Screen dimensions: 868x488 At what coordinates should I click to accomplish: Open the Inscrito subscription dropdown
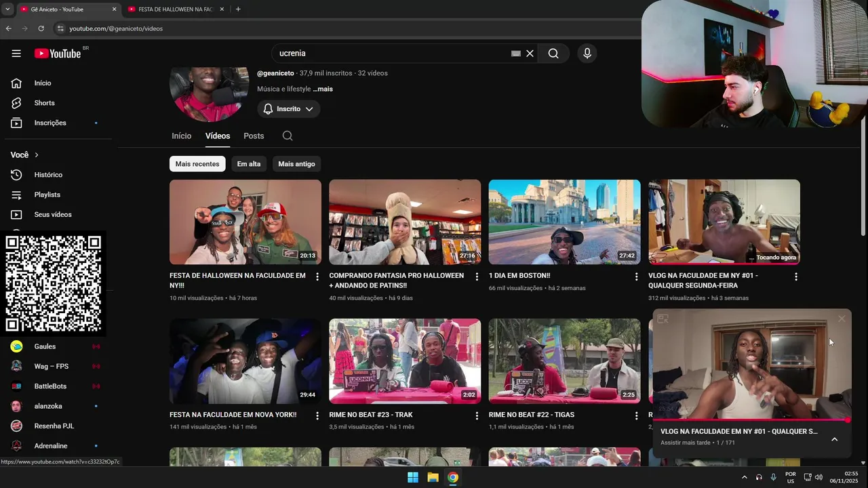coord(288,108)
